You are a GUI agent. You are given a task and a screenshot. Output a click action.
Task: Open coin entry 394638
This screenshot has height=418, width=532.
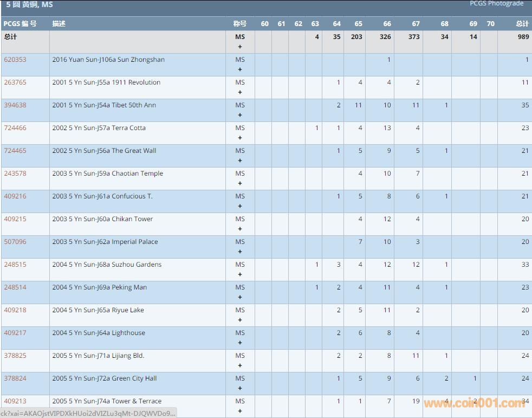pos(15,105)
